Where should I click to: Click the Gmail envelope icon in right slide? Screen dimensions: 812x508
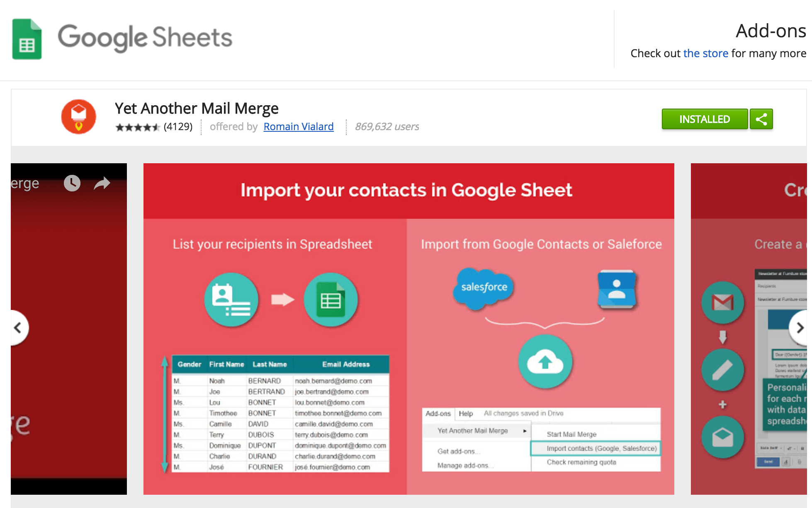(723, 302)
